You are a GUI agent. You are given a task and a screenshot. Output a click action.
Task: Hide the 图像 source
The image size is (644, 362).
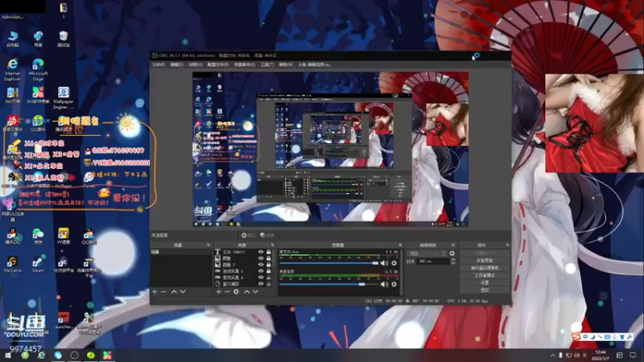click(261, 258)
